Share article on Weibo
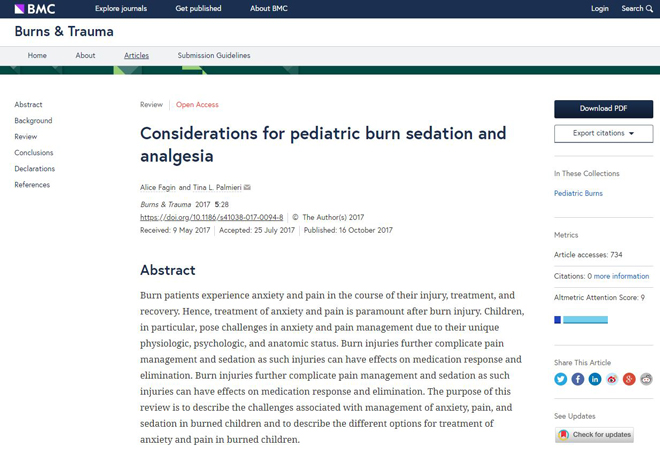660x459 pixels. [x=612, y=379]
